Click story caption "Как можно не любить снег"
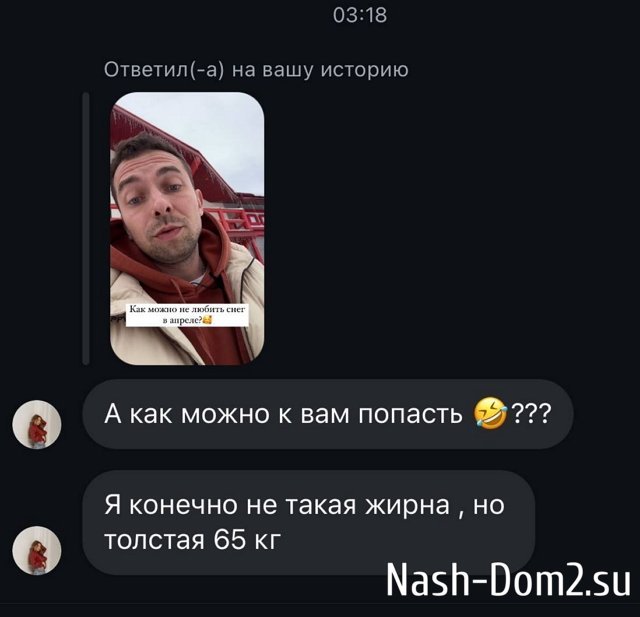This screenshot has height=617, width=640. click(187, 315)
